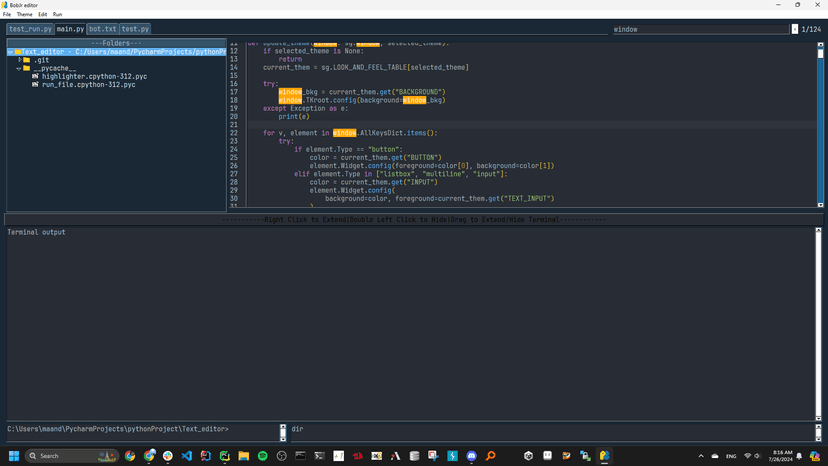Image resolution: width=828 pixels, height=466 pixels.
Task: Click the run_file.cpython-312.pyc file icon
Action: click(x=35, y=85)
